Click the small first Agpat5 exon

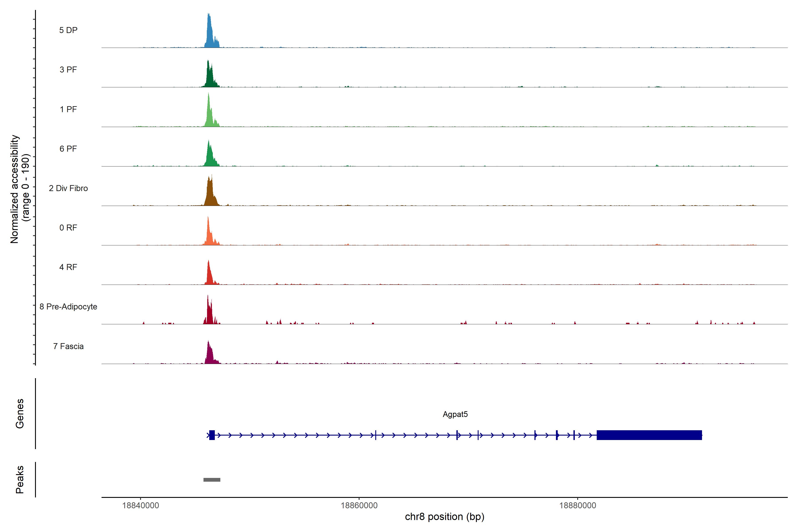pos(212,435)
